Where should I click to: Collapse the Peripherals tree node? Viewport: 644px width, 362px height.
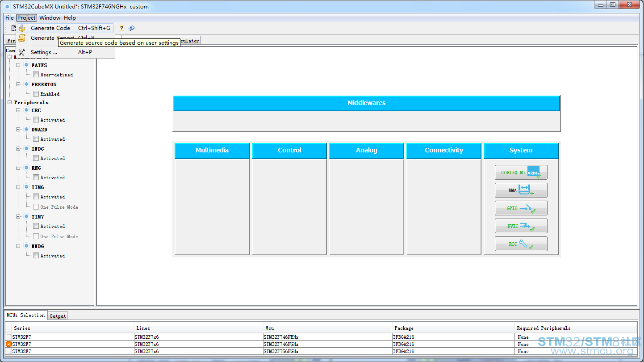[x=10, y=102]
